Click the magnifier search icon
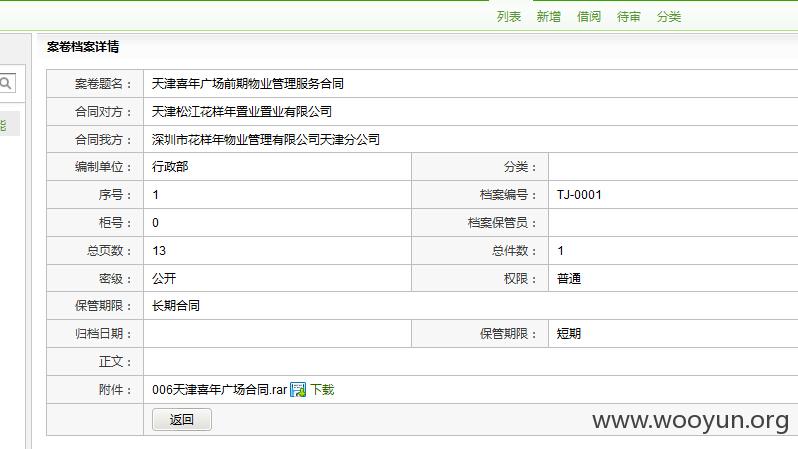Screen dimensions: 798x449 [x=6, y=83]
